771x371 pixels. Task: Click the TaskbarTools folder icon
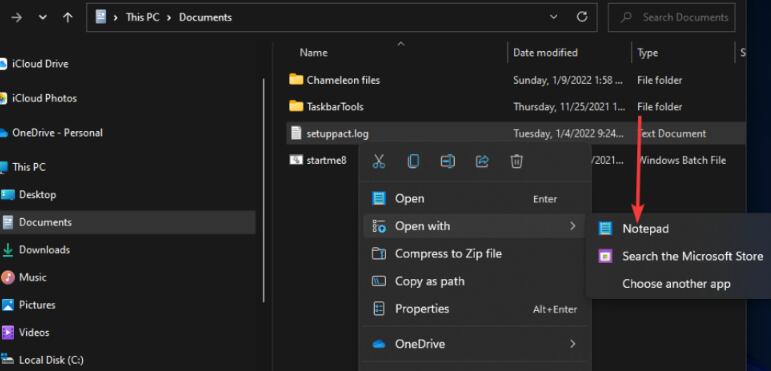pos(296,106)
